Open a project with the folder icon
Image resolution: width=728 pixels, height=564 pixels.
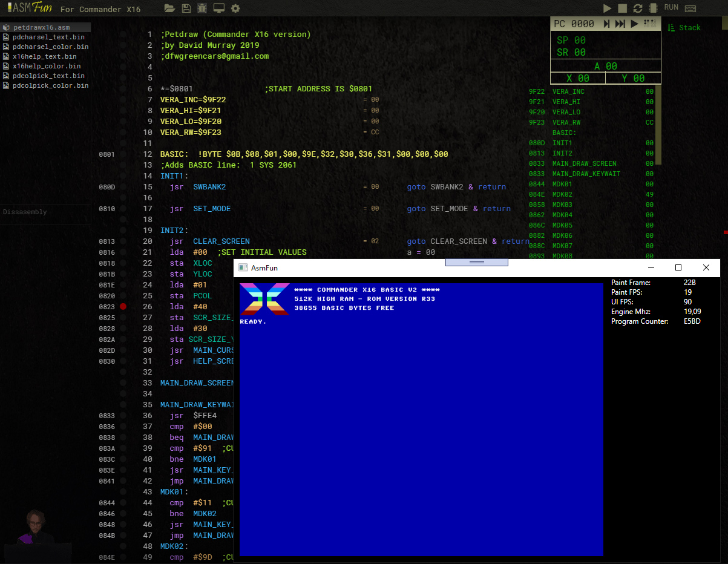pos(170,8)
